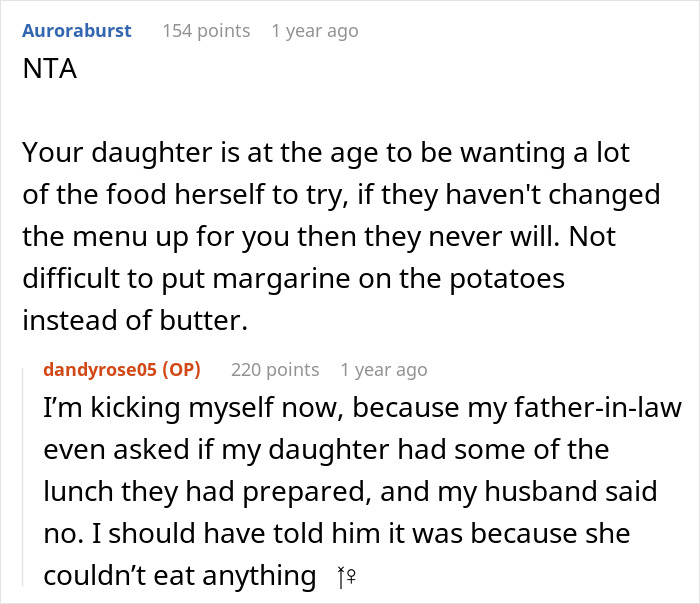This screenshot has width=700, height=604.
Task: Click the timestamp on dandyrose05's reply
Action: [x=383, y=370]
